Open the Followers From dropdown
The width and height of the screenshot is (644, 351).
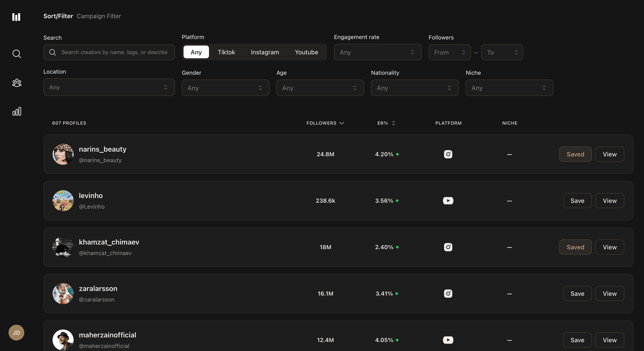click(449, 52)
